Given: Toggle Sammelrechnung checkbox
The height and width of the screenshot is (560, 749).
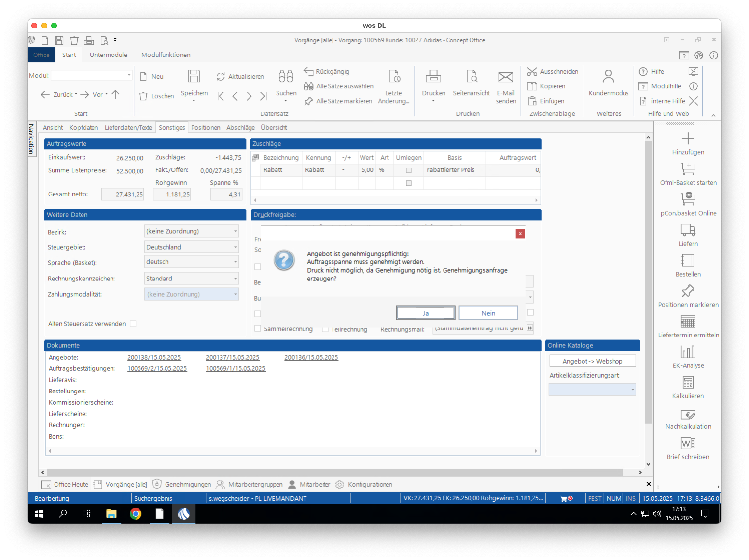Looking at the screenshot, I should (x=258, y=328).
